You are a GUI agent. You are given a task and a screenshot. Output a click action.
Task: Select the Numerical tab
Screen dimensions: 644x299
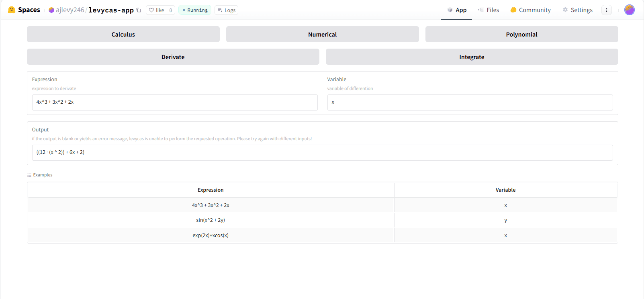click(323, 34)
